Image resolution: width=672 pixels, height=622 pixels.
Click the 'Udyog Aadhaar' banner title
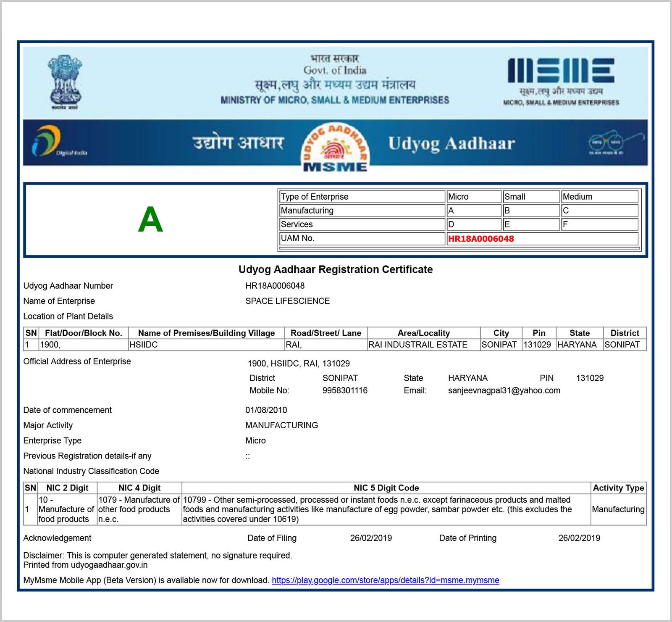coord(451,143)
